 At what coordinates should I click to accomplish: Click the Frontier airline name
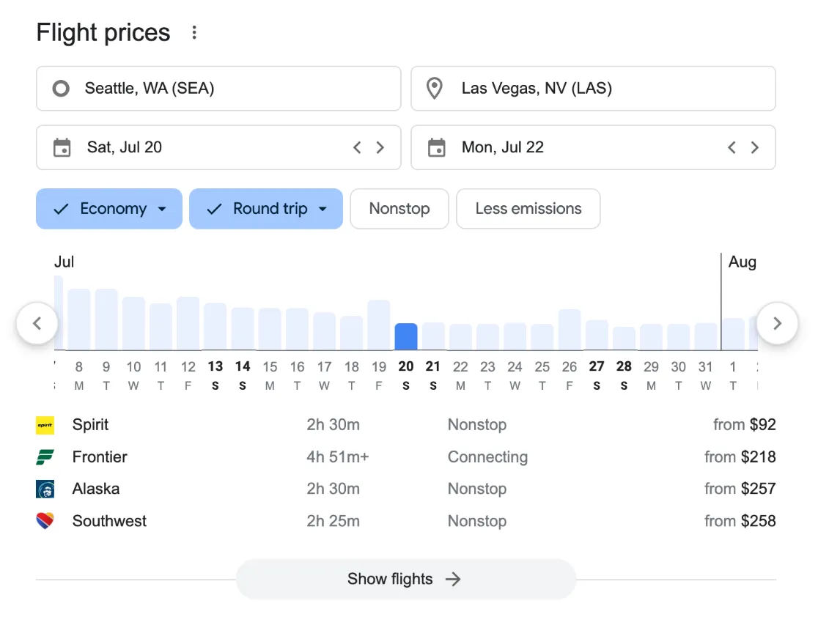click(x=100, y=457)
